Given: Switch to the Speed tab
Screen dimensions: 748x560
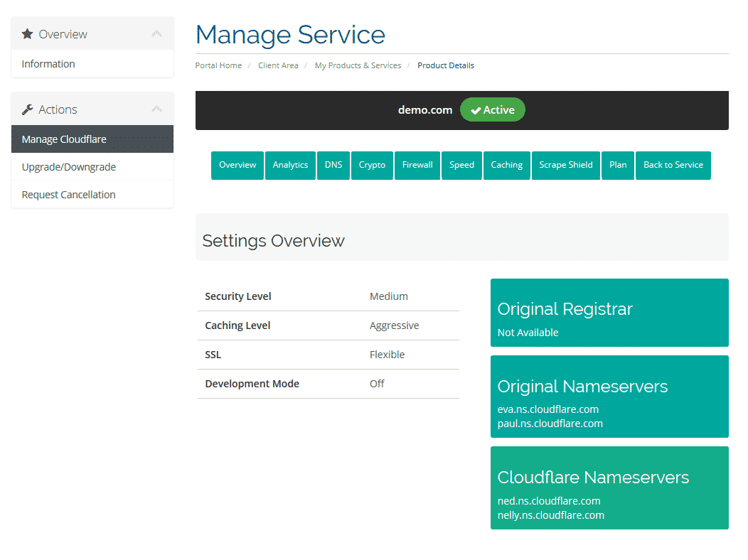Looking at the screenshot, I should point(461,165).
